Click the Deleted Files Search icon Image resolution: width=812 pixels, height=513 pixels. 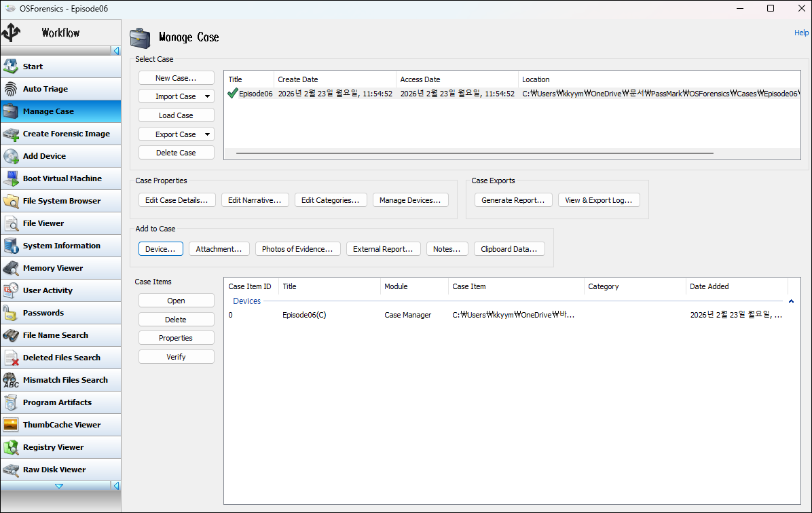coord(10,358)
